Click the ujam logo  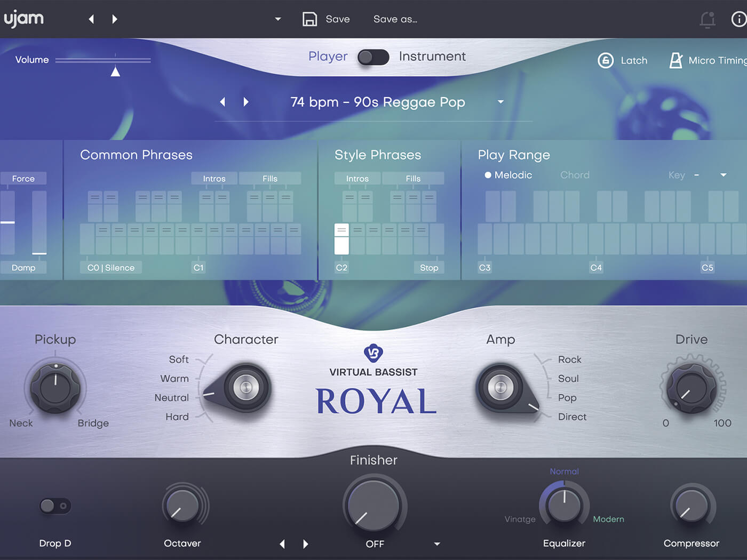23,19
